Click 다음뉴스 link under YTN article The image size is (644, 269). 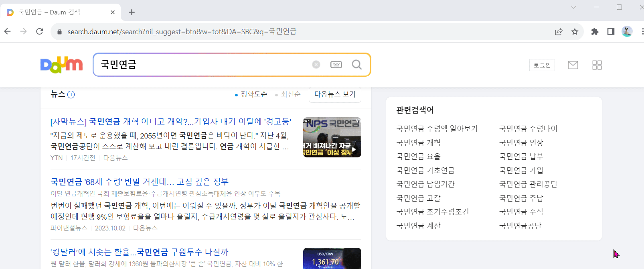115,158
